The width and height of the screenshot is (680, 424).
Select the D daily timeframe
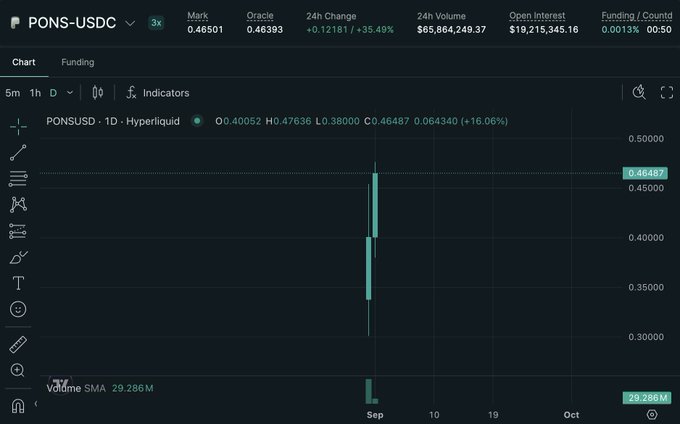(x=53, y=93)
